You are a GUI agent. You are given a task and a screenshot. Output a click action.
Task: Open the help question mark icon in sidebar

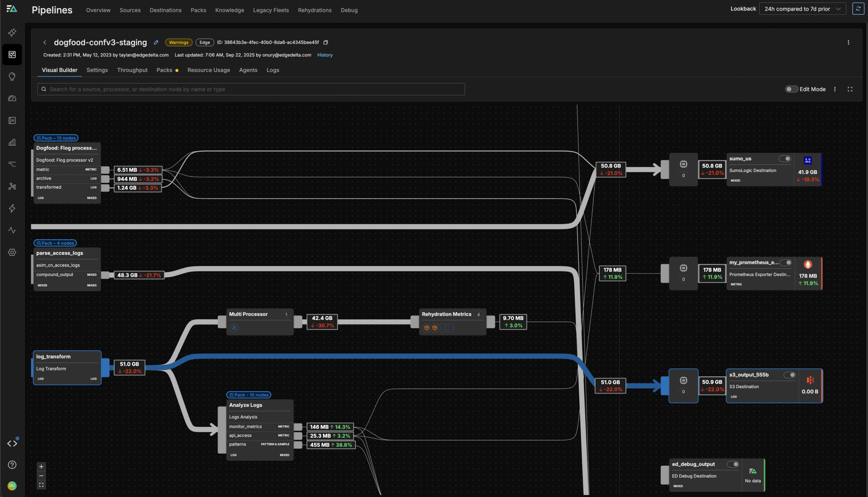coord(12,465)
